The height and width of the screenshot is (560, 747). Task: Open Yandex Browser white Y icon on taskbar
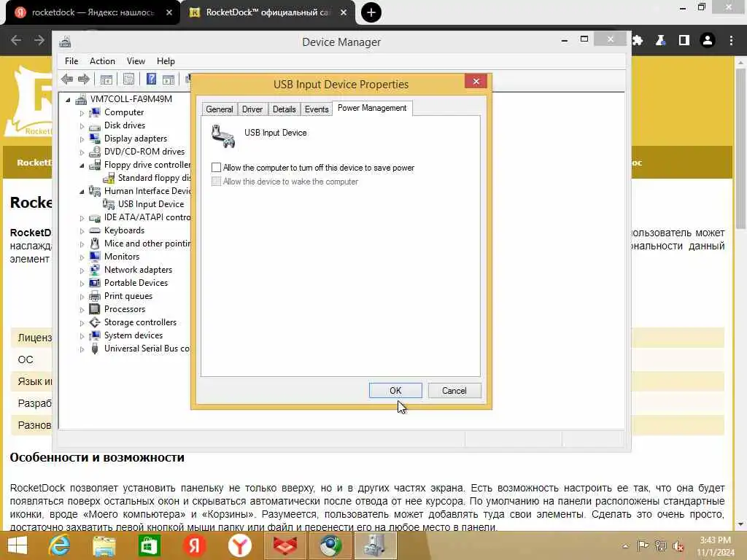[239, 545]
